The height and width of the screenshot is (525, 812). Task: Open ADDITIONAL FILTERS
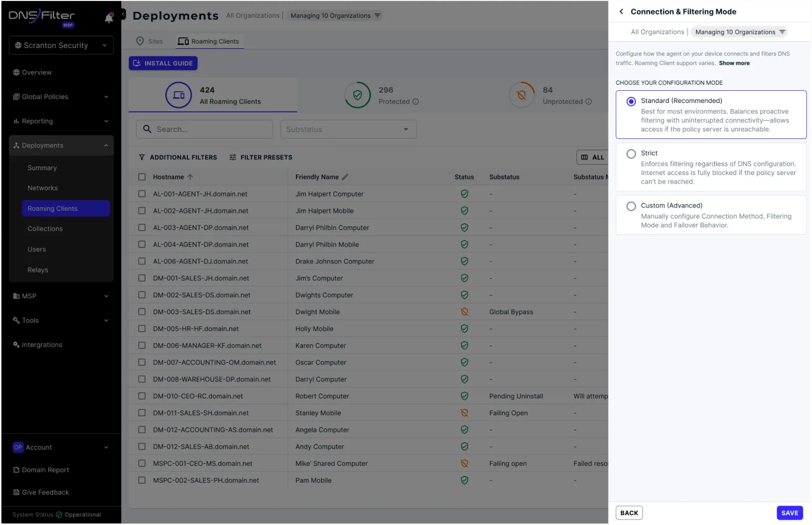click(178, 157)
